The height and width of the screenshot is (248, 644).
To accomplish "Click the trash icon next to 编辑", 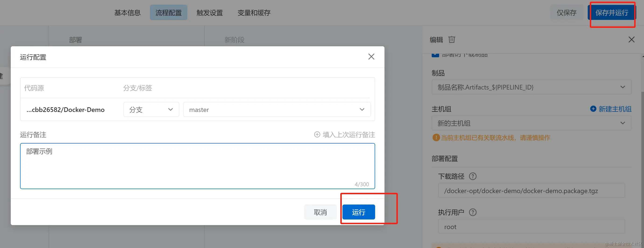I will 452,40.
